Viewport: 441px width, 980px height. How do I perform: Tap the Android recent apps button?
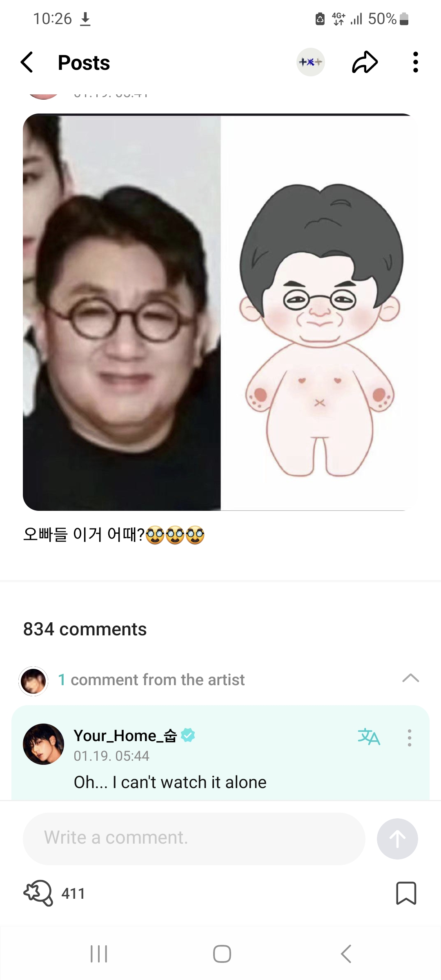[99, 954]
